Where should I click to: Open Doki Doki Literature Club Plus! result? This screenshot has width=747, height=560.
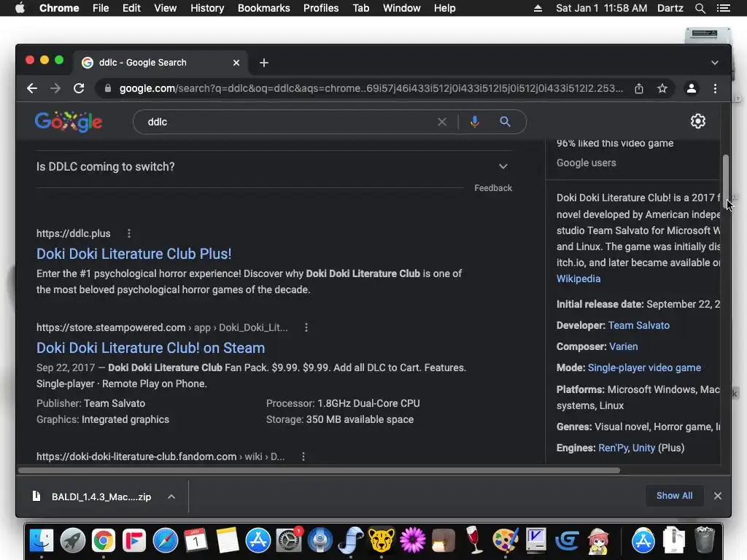[134, 254]
